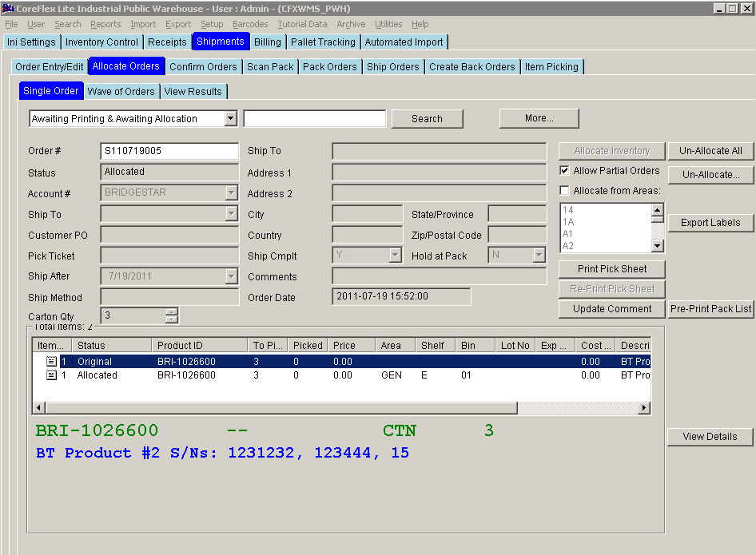Open the Utilities menu
This screenshot has height=555, width=756.
tap(388, 24)
